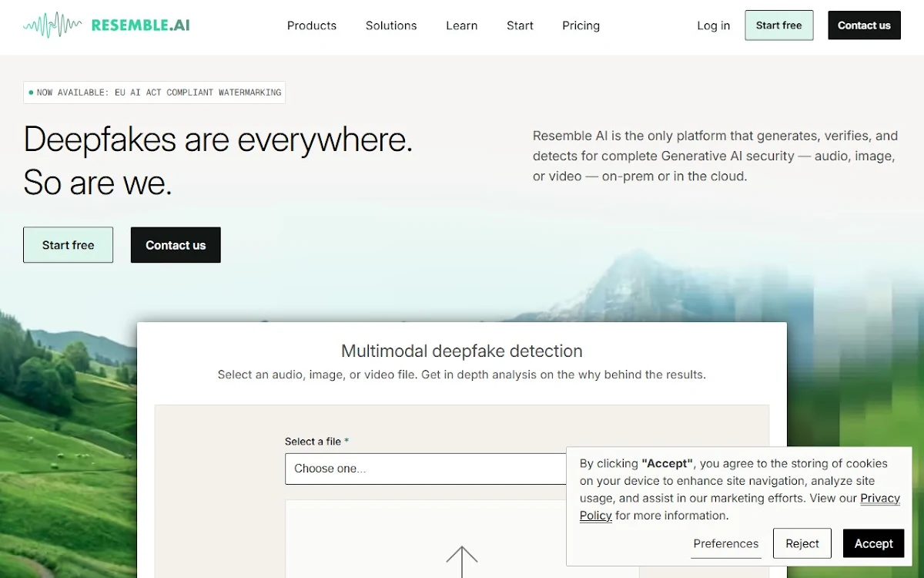Open the Solutions menu
Screen dimensions: 924x578
(391, 25)
